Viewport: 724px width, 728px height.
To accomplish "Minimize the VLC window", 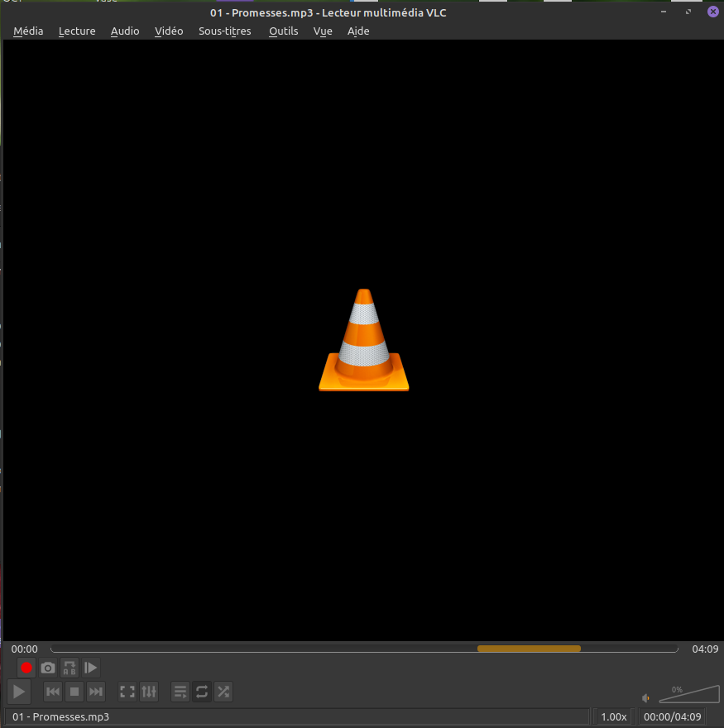I will tap(664, 12).
